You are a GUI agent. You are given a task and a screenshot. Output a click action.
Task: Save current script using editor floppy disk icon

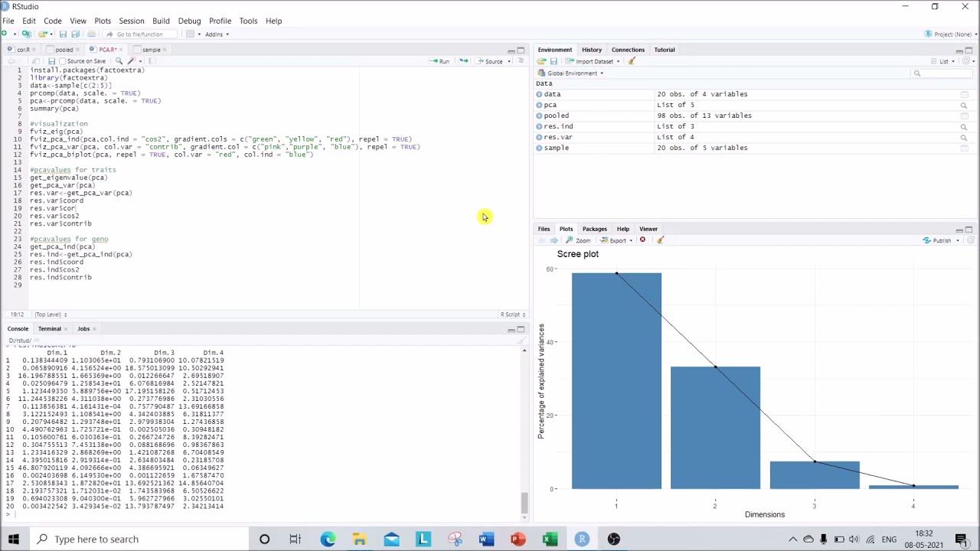51,61
